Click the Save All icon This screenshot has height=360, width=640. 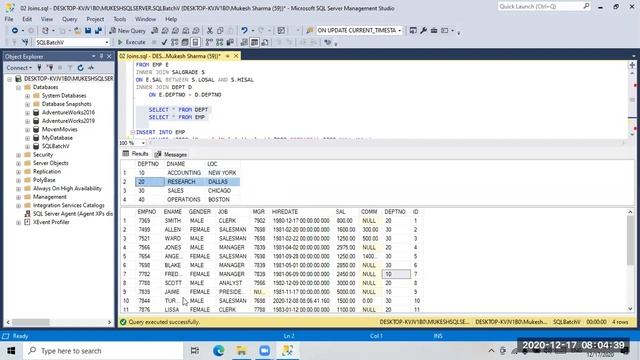(x=98, y=31)
